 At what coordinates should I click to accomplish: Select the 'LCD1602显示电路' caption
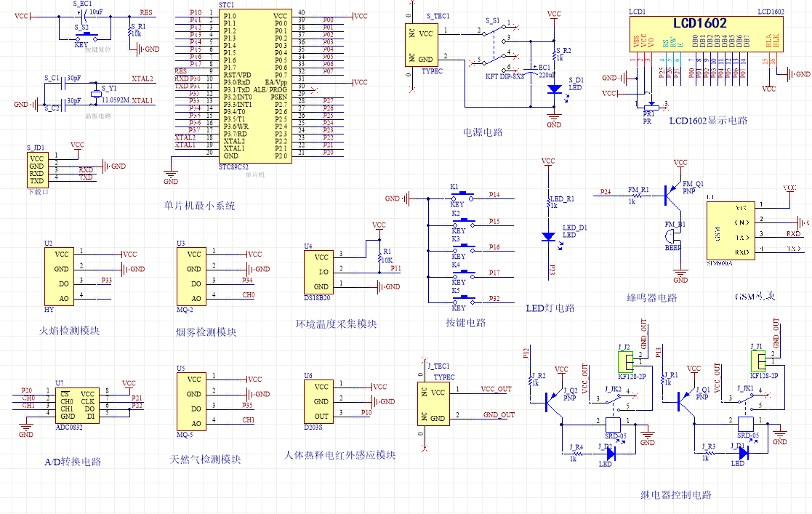click(x=709, y=121)
